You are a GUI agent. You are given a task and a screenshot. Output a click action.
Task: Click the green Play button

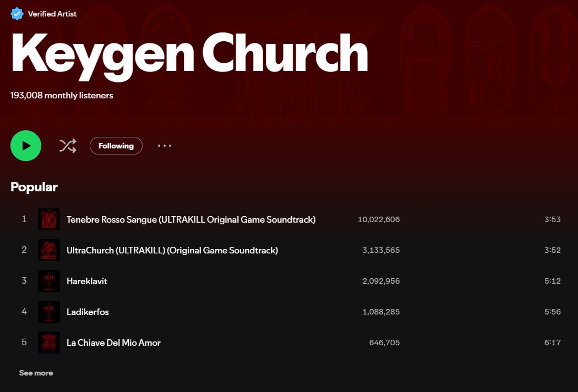pyautogui.click(x=26, y=146)
